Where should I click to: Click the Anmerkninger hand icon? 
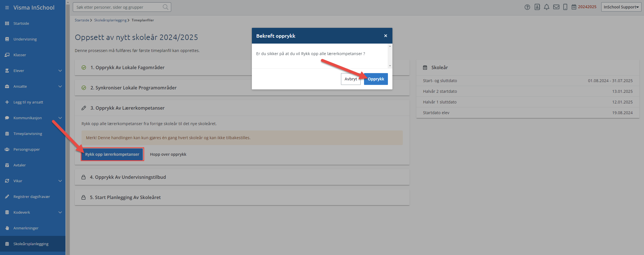pyautogui.click(x=7, y=228)
